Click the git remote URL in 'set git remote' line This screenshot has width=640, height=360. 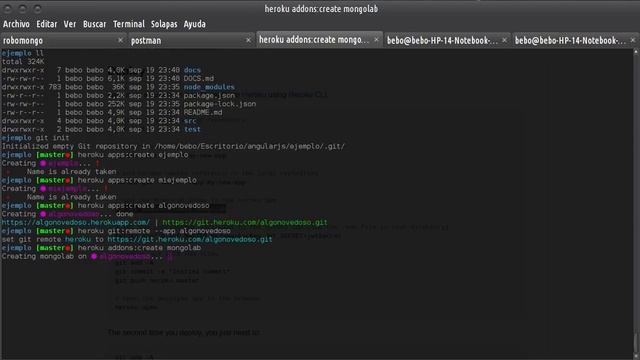[x=190, y=240]
